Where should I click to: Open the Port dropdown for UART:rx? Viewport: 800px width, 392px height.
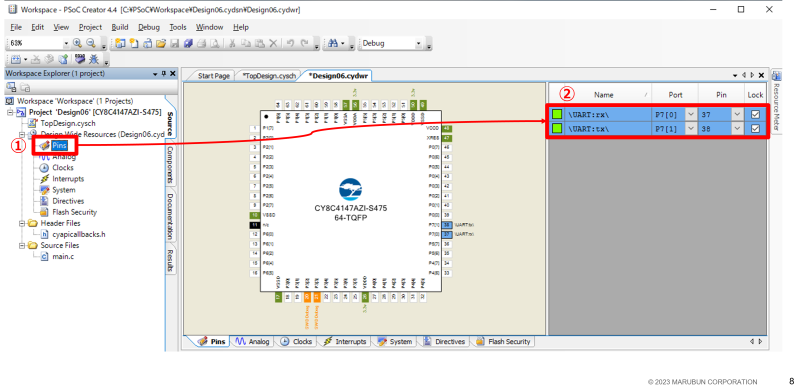[x=691, y=115]
